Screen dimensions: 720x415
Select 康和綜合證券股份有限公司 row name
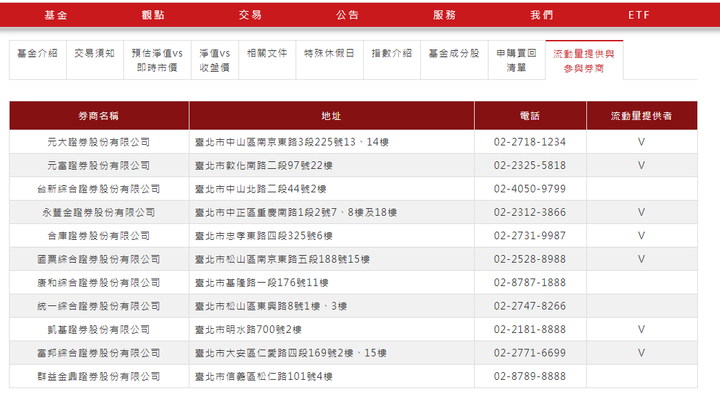pyautogui.click(x=99, y=283)
